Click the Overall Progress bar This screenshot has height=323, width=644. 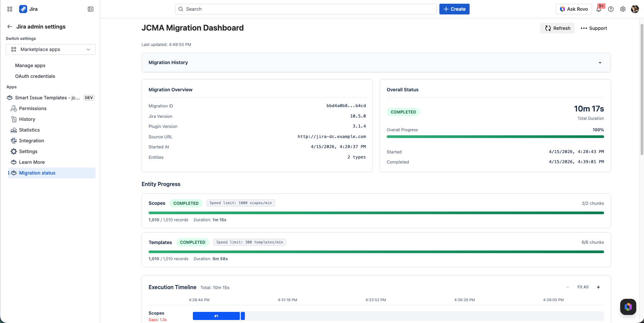[x=495, y=137]
